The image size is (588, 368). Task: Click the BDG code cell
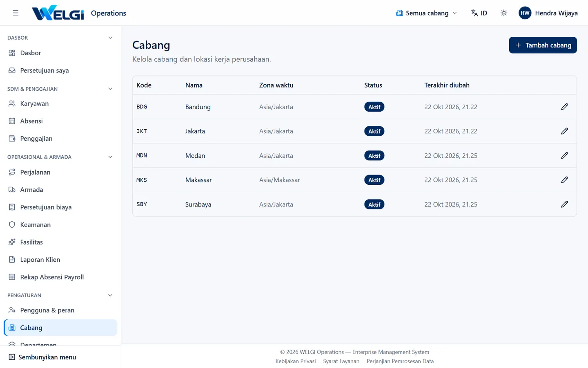pyautogui.click(x=142, y=107)
